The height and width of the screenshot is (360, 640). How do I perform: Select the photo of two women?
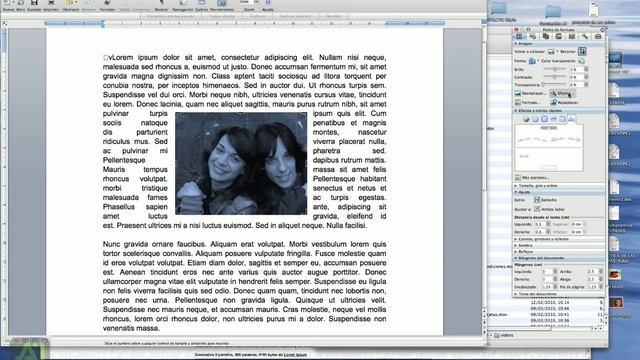(241, 163)
